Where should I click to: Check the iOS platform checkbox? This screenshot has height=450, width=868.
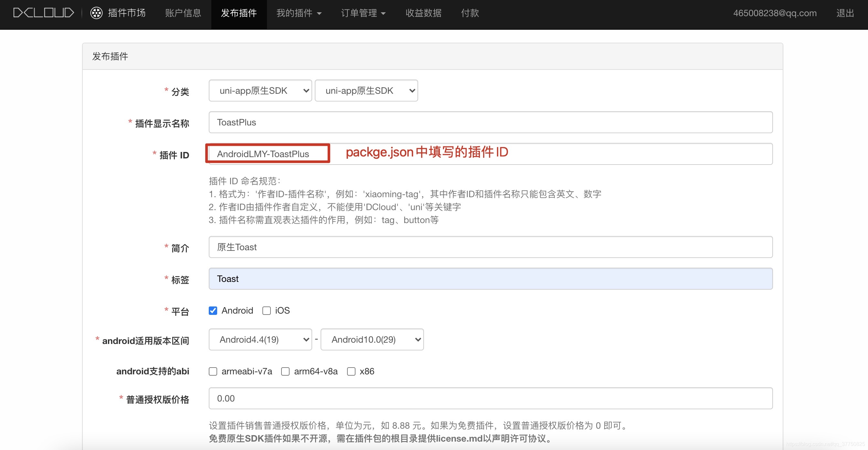(267, 310)
